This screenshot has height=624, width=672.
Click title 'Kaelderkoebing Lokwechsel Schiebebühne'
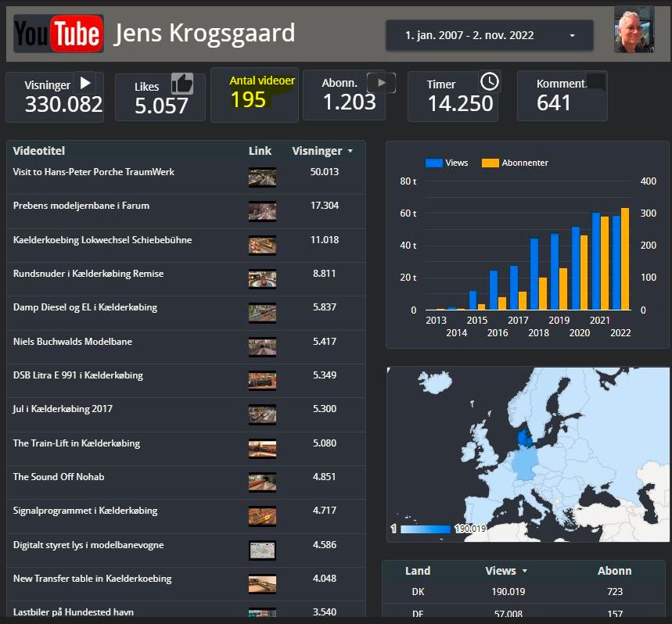click(102, 240)
